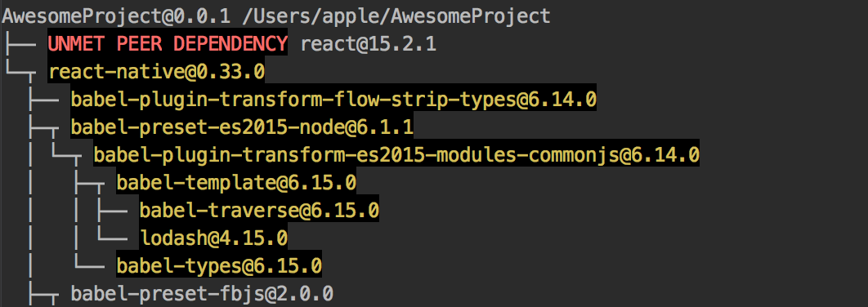Select the lodash@4.15.0 entry

[x=213, y=238]
